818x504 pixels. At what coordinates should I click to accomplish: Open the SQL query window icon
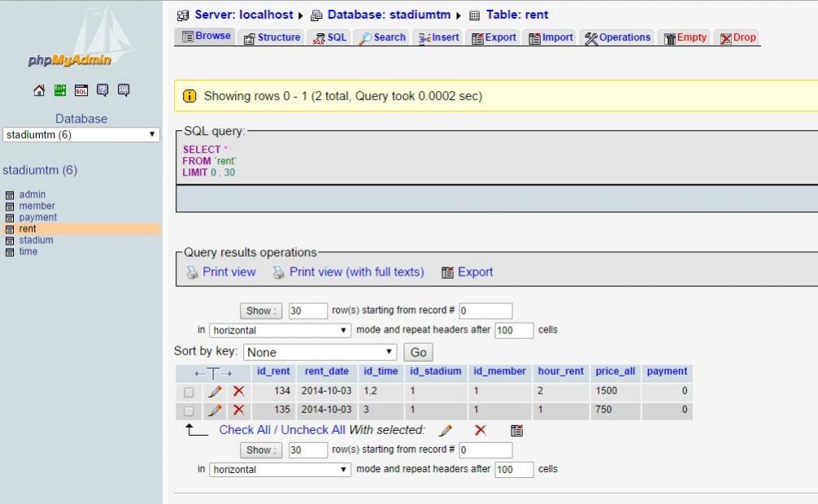81,90
